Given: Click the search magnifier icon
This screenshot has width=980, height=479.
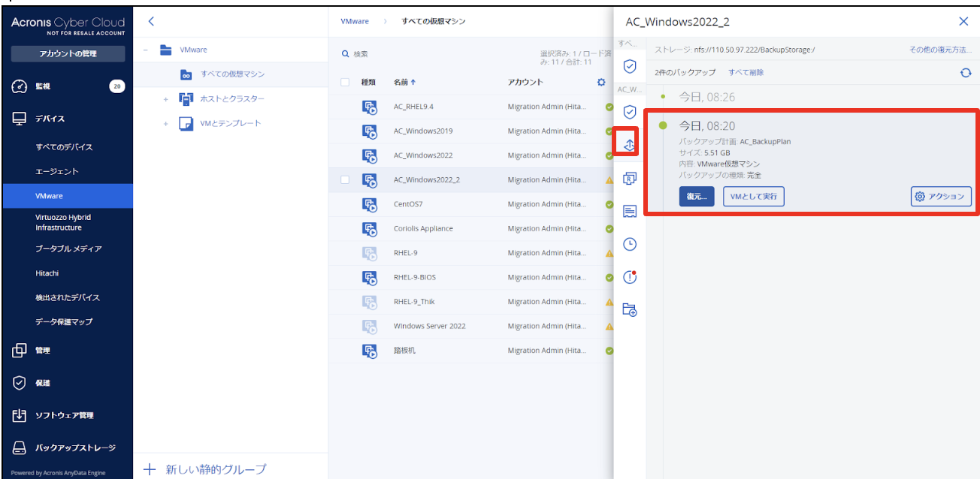Looking at the screenshot, I should point(346,54).
